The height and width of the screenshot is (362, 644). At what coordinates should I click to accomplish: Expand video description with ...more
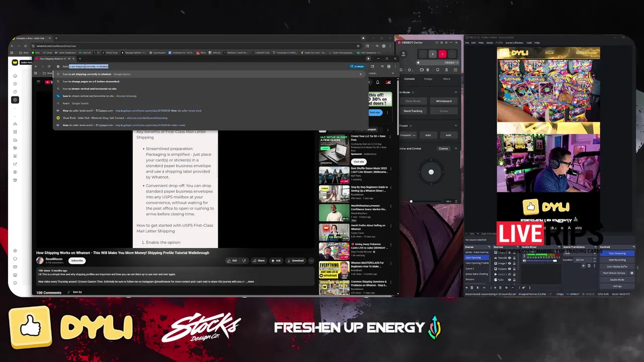pos(250,282)
